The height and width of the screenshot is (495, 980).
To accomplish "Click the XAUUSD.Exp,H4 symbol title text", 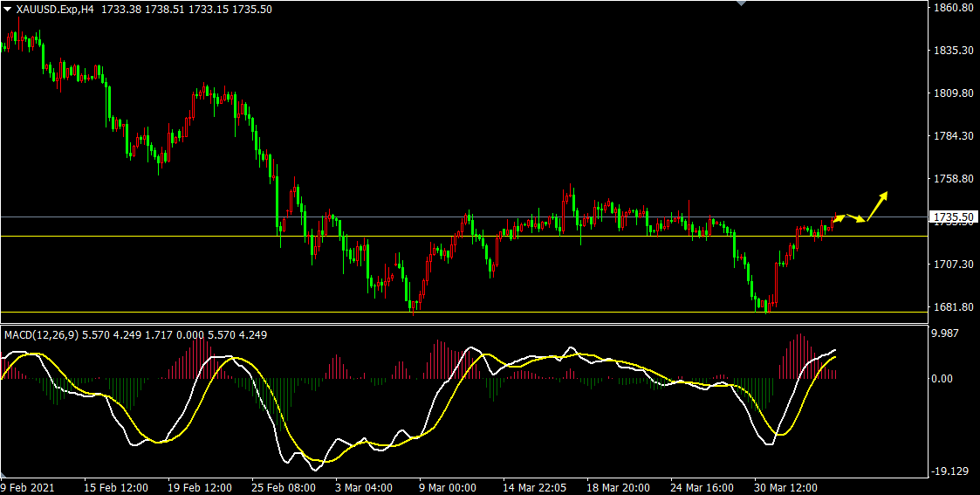I will (55, 9).
